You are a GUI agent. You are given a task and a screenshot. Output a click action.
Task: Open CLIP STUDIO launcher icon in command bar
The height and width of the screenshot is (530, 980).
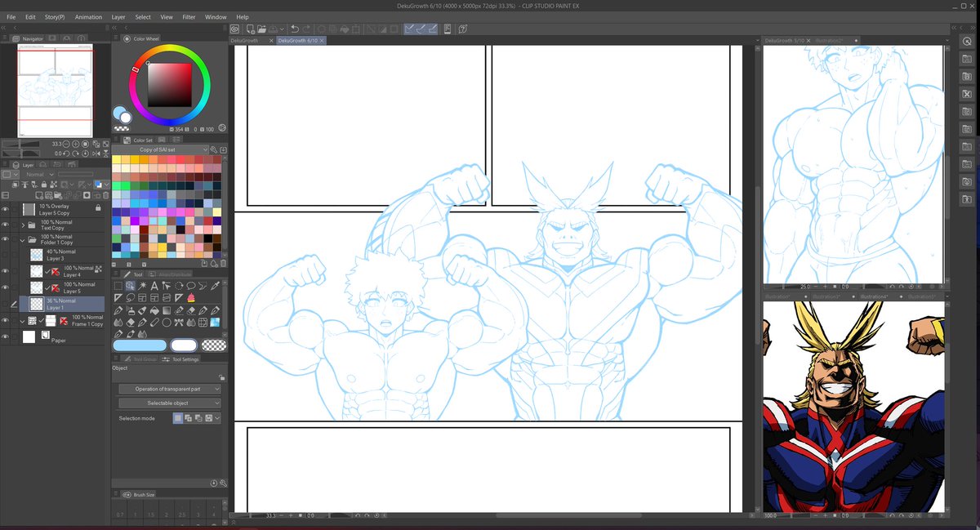(234, 29)
